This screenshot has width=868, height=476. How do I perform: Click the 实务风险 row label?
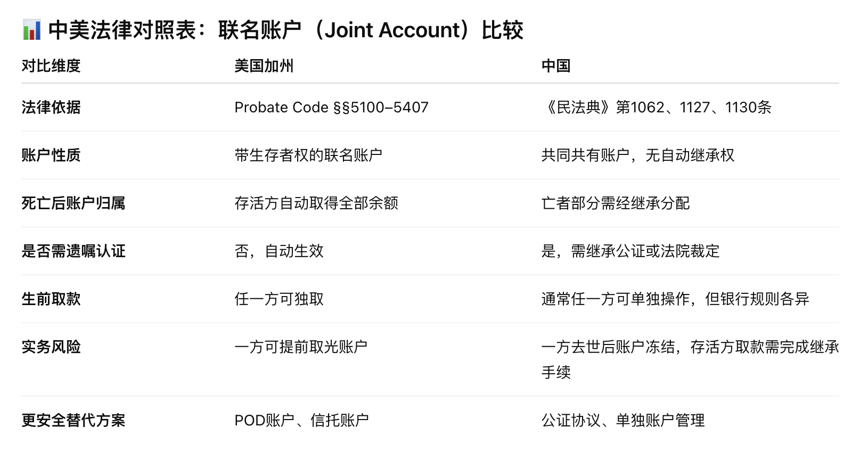pos(51,347)
